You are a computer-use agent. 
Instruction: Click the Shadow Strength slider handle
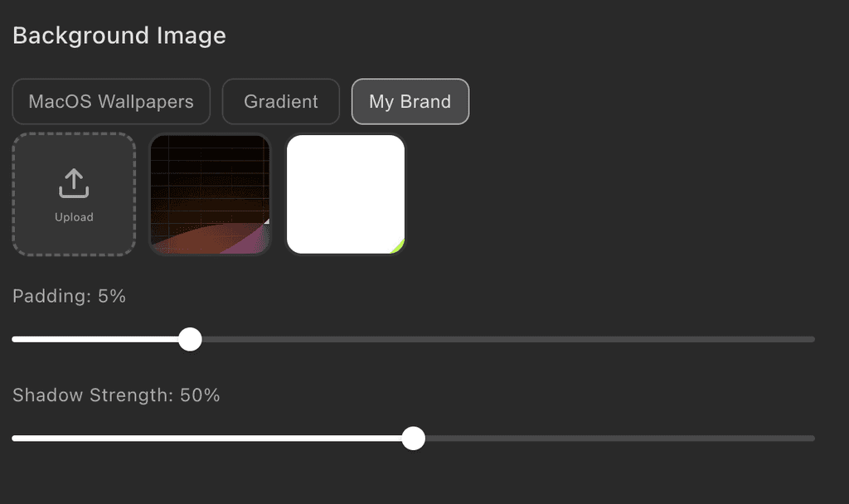(413, 439)
